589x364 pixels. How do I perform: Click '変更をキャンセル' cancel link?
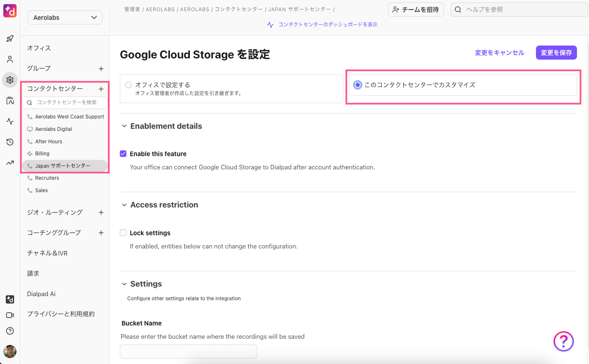click(x=499, y=53)
